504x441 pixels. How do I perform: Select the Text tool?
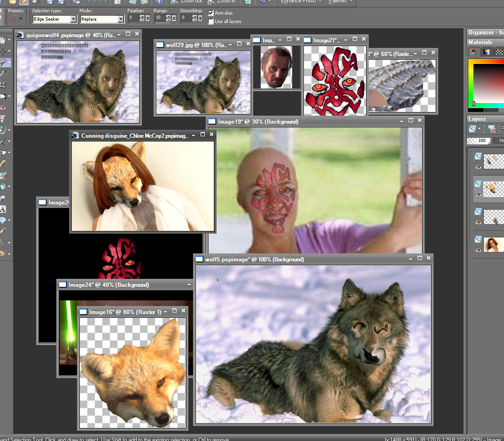click(x=3, y=209)
